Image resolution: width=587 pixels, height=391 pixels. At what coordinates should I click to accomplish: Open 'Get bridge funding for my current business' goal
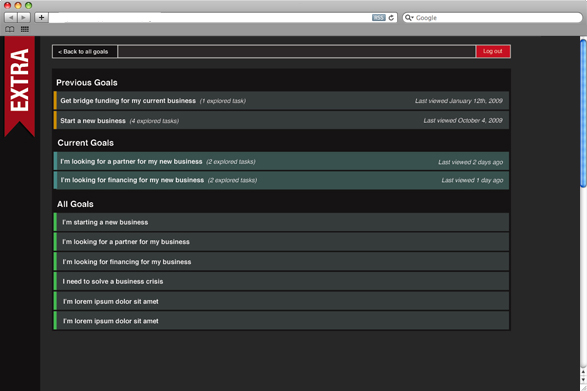[x=281, y=101]
